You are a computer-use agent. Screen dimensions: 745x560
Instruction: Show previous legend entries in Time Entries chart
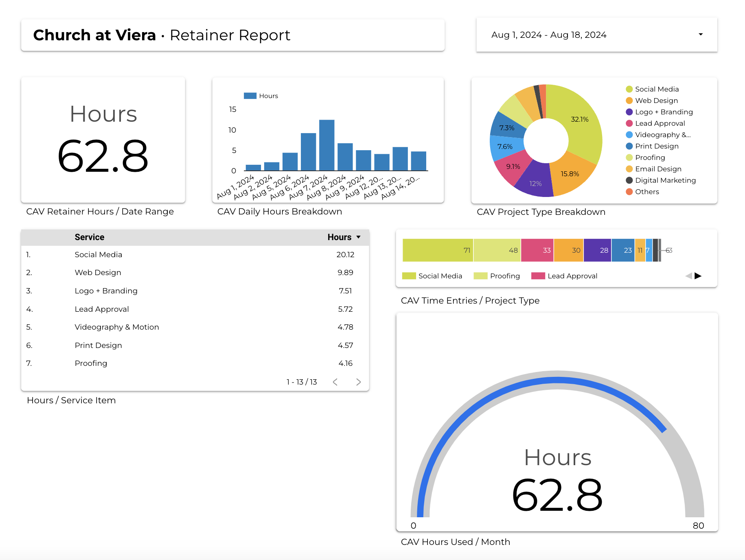(689, 276)
